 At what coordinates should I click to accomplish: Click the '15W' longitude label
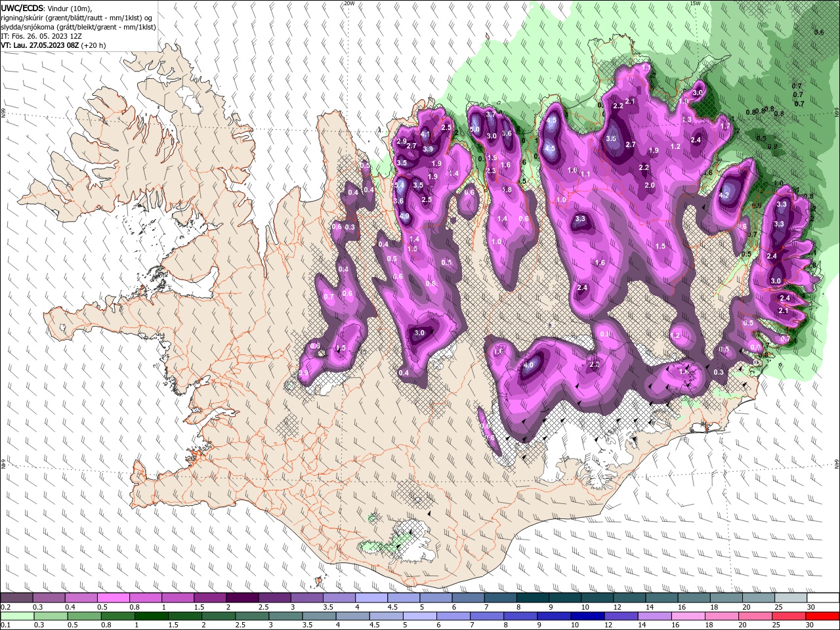tap(695, 3)
